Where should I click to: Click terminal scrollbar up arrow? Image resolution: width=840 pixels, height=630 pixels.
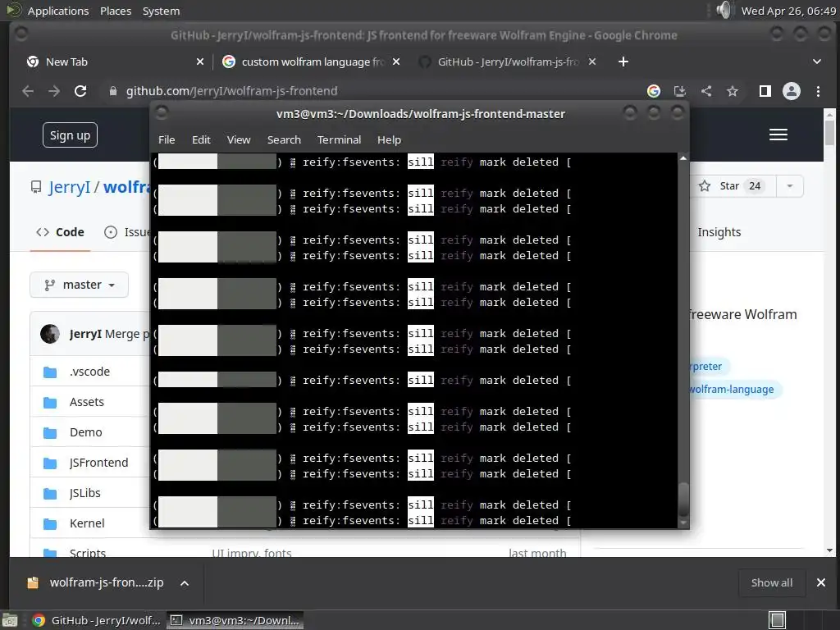tap(683, 158)
